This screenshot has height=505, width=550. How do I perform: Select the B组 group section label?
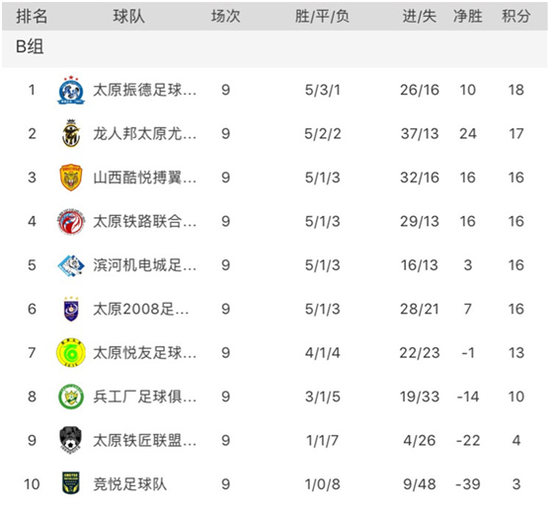tap(30, 46)
